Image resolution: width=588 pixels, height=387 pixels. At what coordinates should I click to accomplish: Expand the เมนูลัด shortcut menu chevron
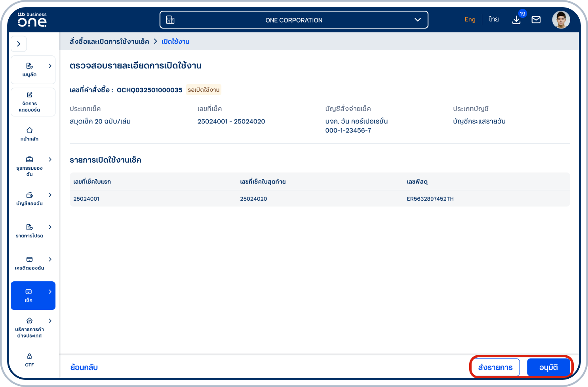point(50,66)
